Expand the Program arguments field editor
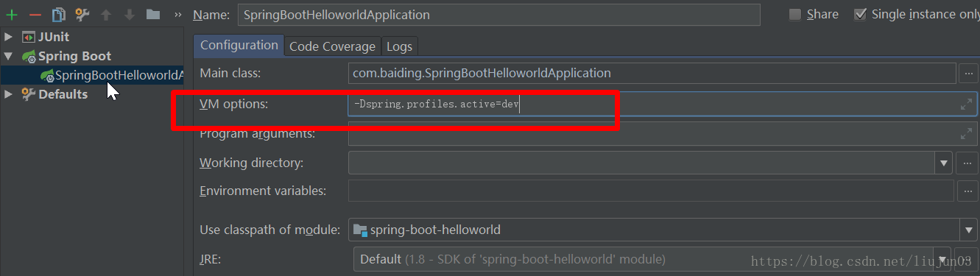980x276 pixels. pyautogui.click(x=967, y=134)
